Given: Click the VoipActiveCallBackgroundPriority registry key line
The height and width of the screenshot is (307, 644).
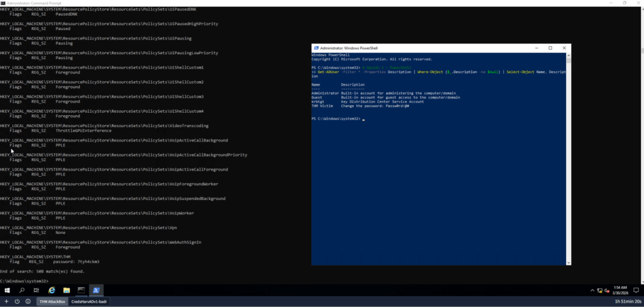Looking at the screenshot, I should pos(124,155).
